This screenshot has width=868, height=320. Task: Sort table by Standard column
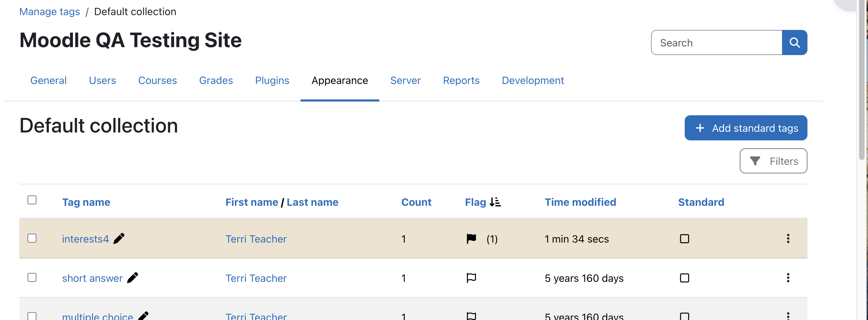(701, 202)
